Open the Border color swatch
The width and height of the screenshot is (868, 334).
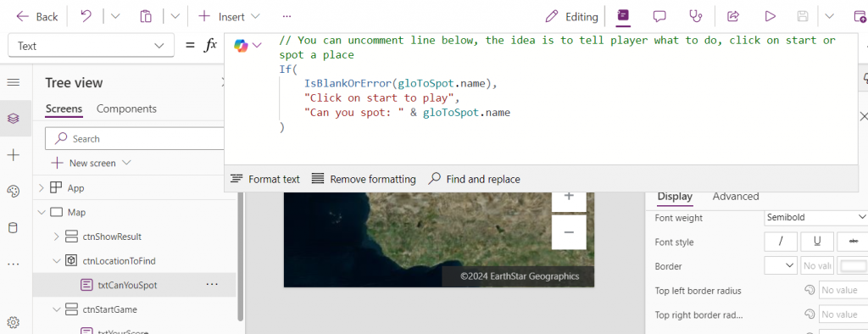pyautogui.click(x=853, y=266)
